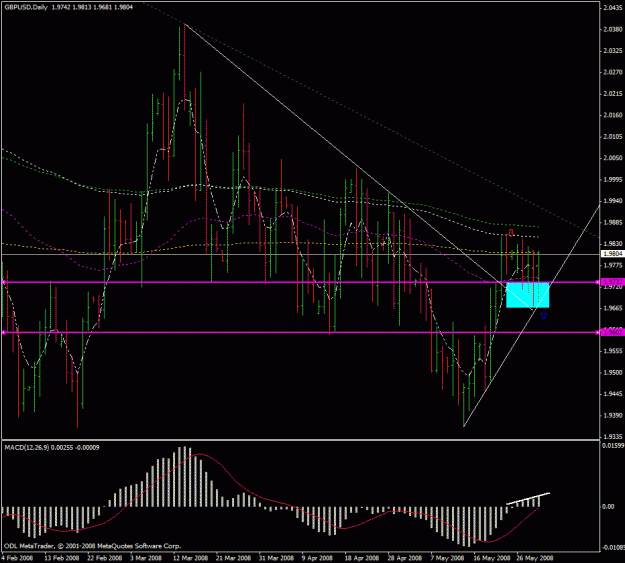Click the 1.9445 price axis label
Viewport: 625px width, 563px height.
613,394
